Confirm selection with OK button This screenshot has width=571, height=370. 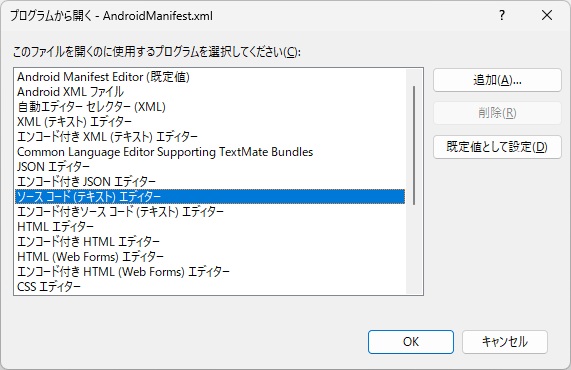pyautogui.click(x=411, y=342)
